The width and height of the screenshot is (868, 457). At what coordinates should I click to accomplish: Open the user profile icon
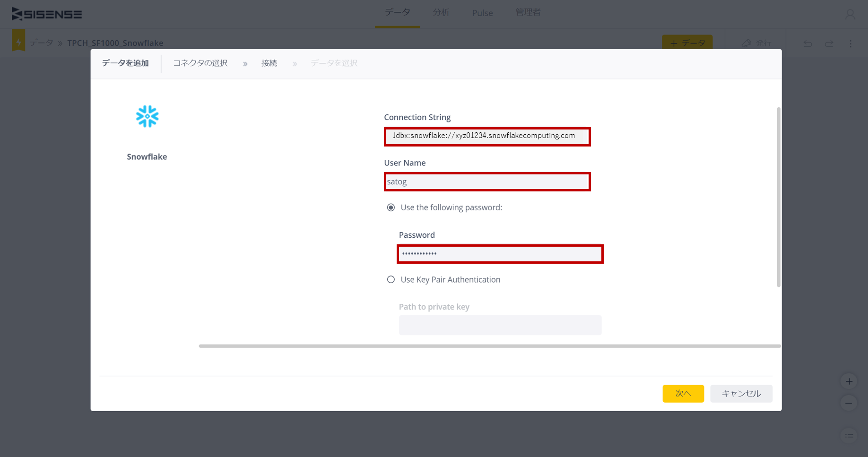pos(850,14)
